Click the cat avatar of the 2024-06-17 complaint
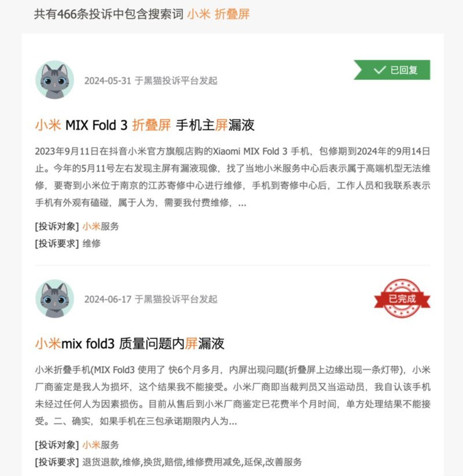Image resolution: width=463 pixels, height=476 pixels. 55,299
